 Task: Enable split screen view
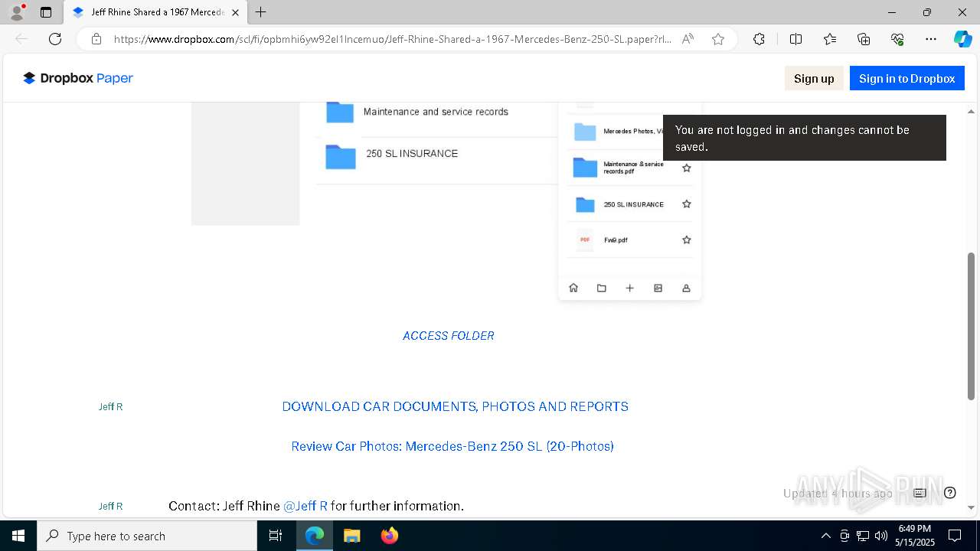click(795, 39)
